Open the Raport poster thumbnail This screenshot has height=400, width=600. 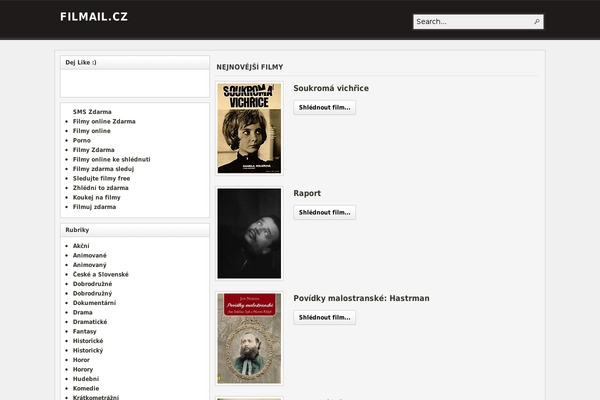point(249,233)
